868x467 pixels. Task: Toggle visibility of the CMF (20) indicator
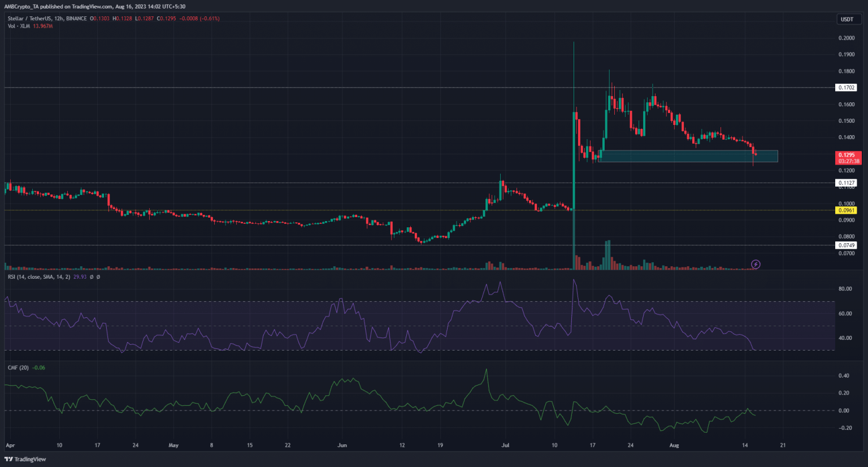coord(18,367)
